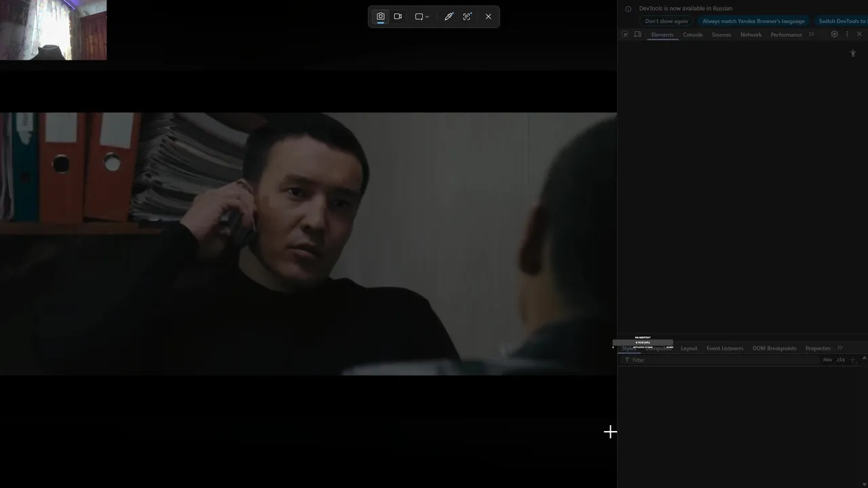Switch to video recording mode
This screenshot has height=488, width=868.
tap(398, 16)
